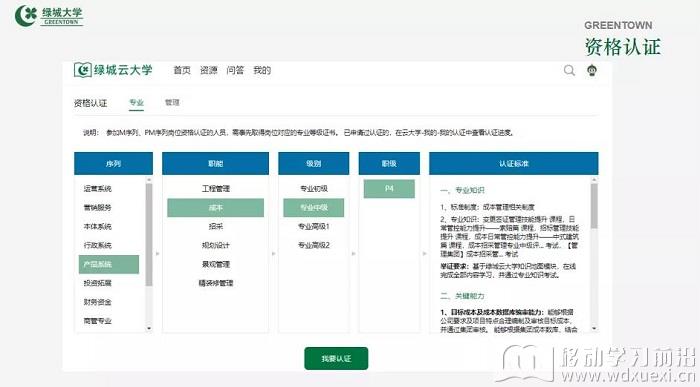Viewport: 700px width, 387px height.
Task: Select 行政系统 in the 序列 list
Action: coord(97,245)
